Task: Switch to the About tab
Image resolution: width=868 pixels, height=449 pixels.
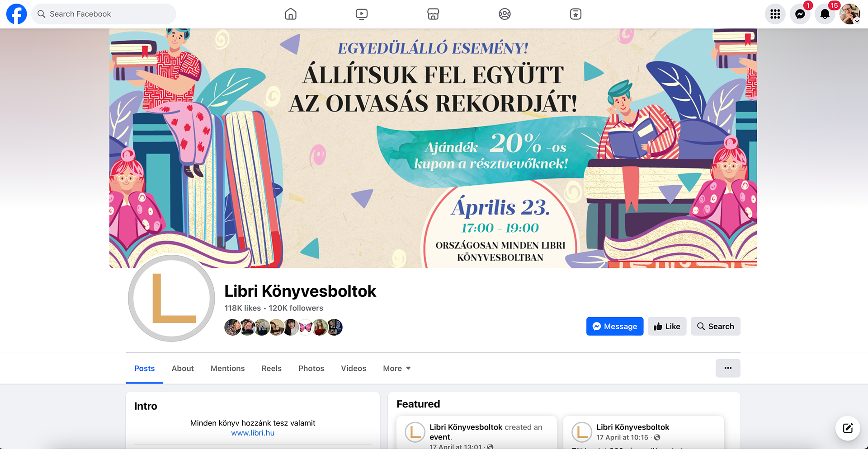Action: pyautogui.click(x=183, y=368)
